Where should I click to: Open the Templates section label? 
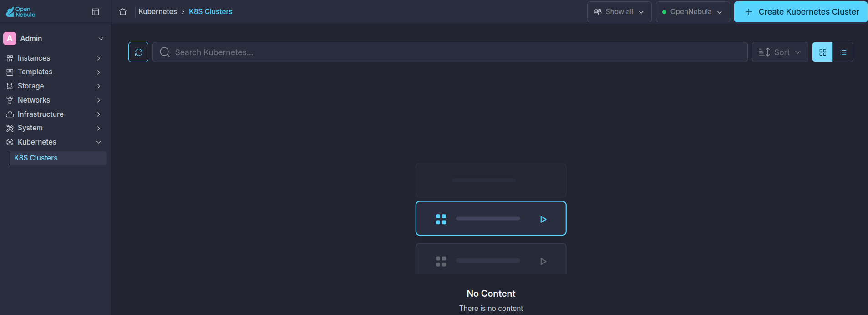click(35, 72)
